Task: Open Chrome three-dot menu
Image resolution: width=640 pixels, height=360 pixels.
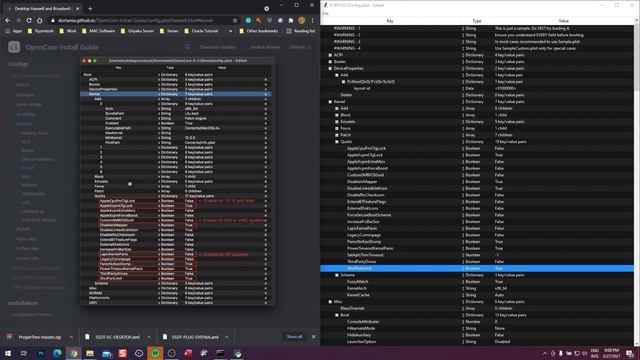Action: (313, 20)
